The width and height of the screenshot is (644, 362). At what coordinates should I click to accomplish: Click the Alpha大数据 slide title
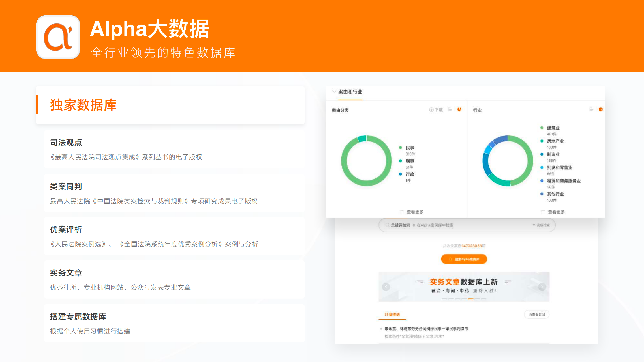150,29
